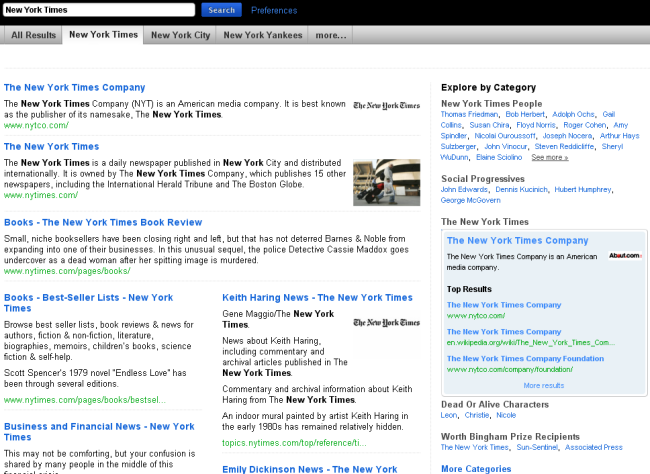Open Elaine Sciolino link
650x474 pixels.
tap(499, 157)
